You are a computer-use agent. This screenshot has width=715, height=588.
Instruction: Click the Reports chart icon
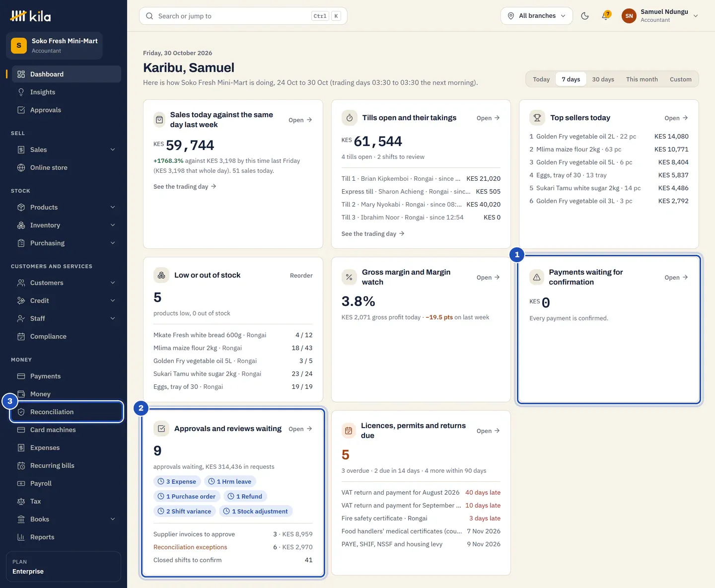click(21, 537)
